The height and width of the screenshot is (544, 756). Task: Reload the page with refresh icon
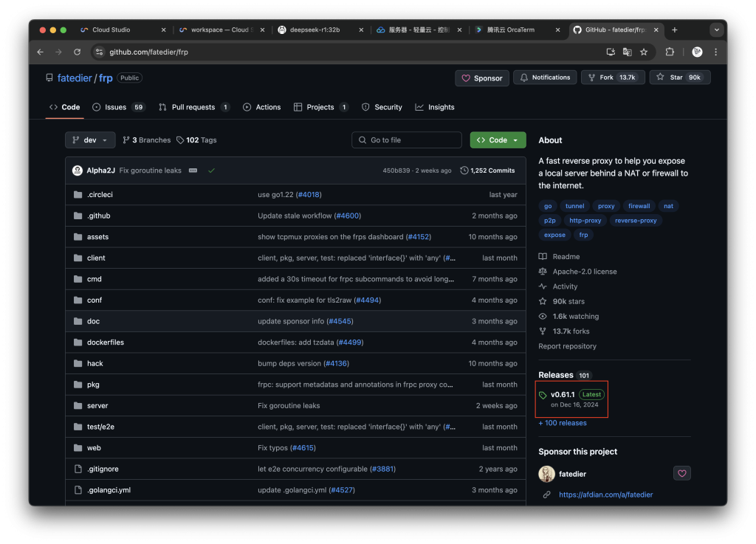77,52
